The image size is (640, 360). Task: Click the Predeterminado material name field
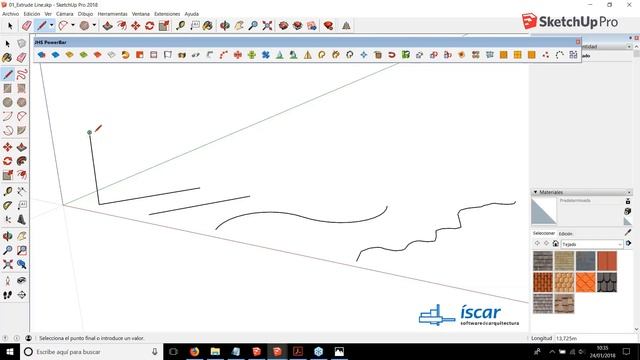point(591,200)
